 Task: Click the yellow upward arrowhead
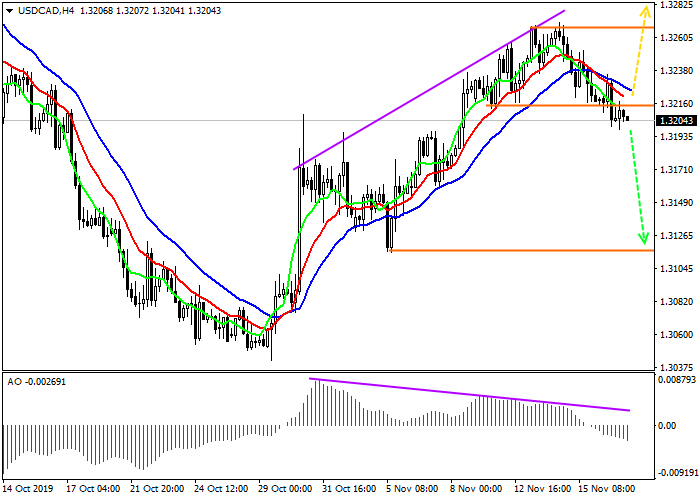pyautogui.click(x=647, y=10)
